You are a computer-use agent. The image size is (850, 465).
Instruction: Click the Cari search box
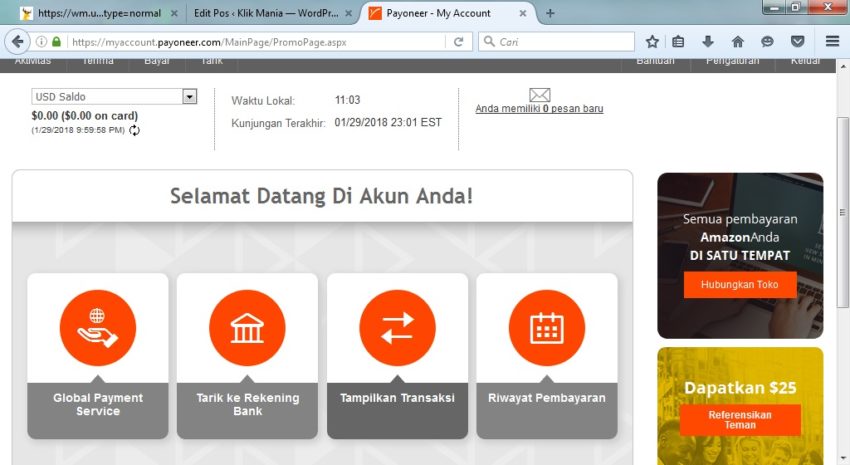click(x=556, y=42)
